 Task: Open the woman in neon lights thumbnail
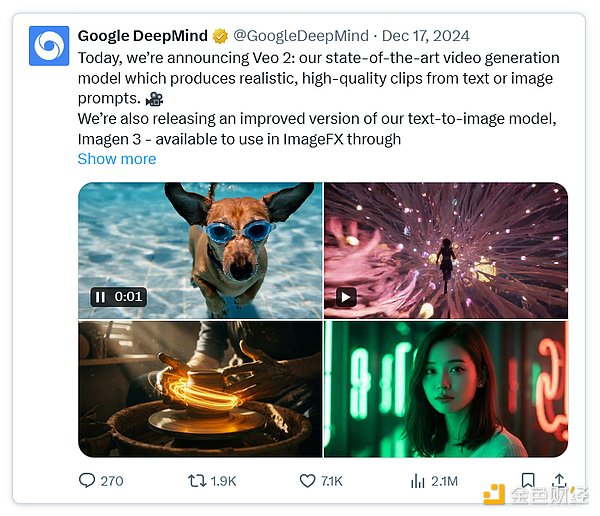click(445, 388)
